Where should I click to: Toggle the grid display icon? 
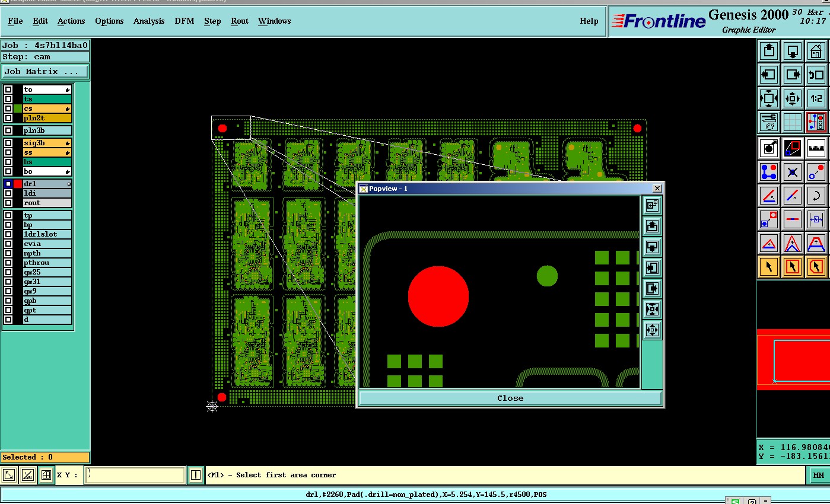793,122
